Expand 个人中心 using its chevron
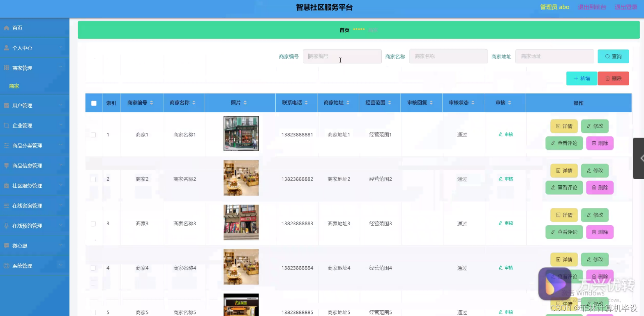The width and height of the screenshot is (644, 316). [x=61, y=48]
